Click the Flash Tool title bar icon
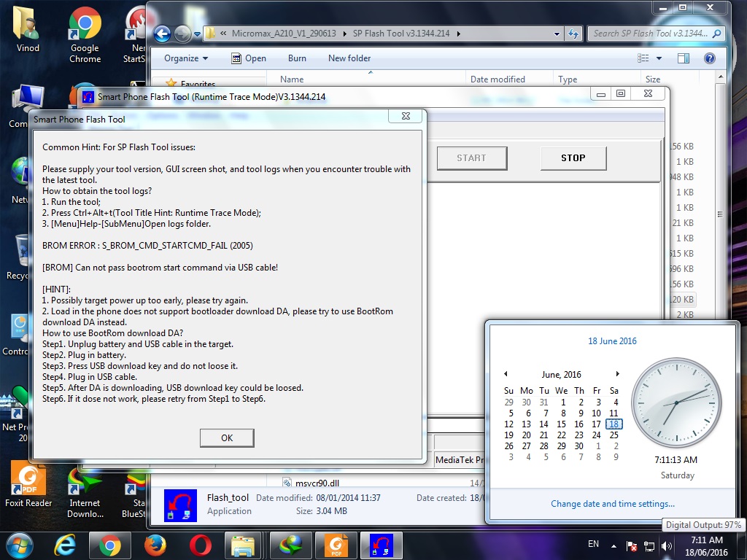747x560 pixels. point(88,97)
